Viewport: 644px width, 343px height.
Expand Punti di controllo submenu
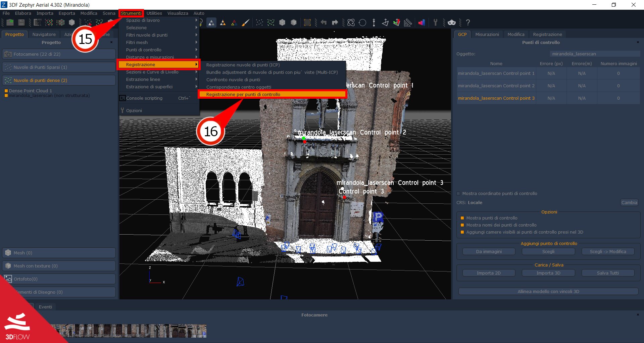click(x=159, y=50)
